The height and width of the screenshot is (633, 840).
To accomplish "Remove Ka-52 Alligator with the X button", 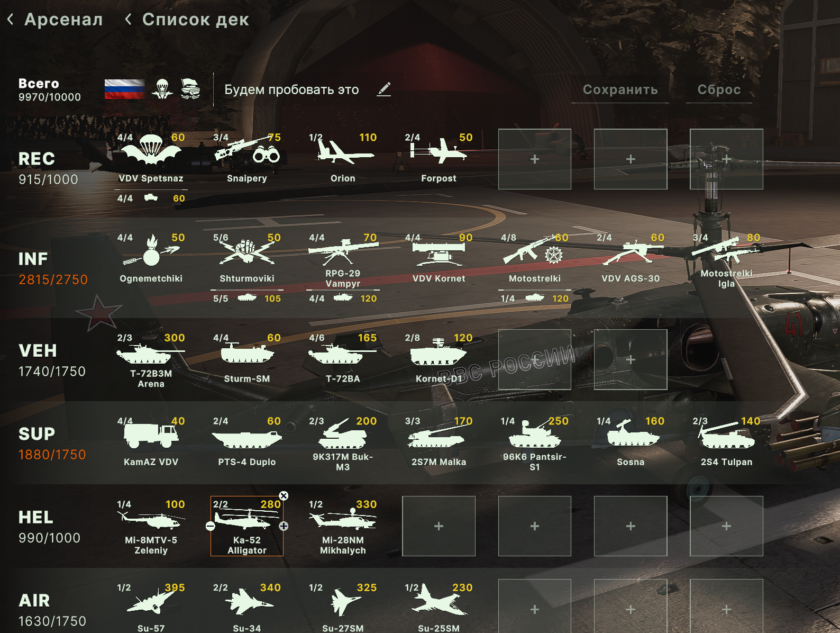I will click(284, 496).
